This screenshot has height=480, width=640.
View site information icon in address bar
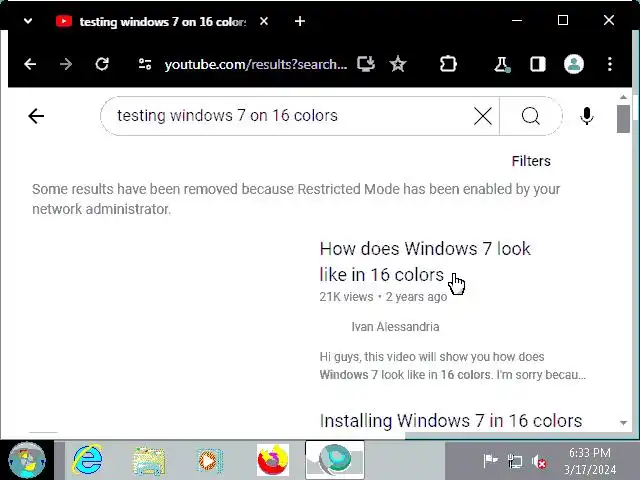click(144, 64)
